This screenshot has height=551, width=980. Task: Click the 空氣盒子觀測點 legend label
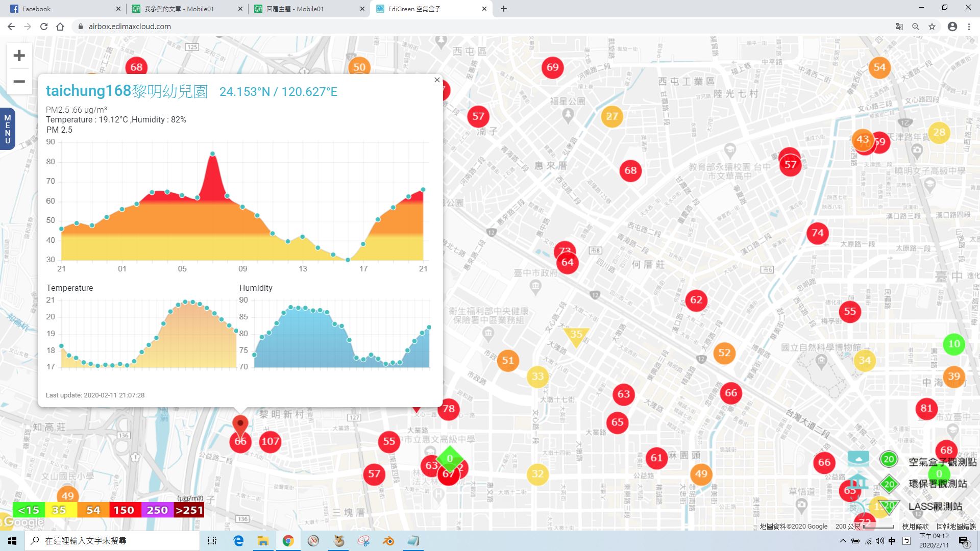[942, 462]
